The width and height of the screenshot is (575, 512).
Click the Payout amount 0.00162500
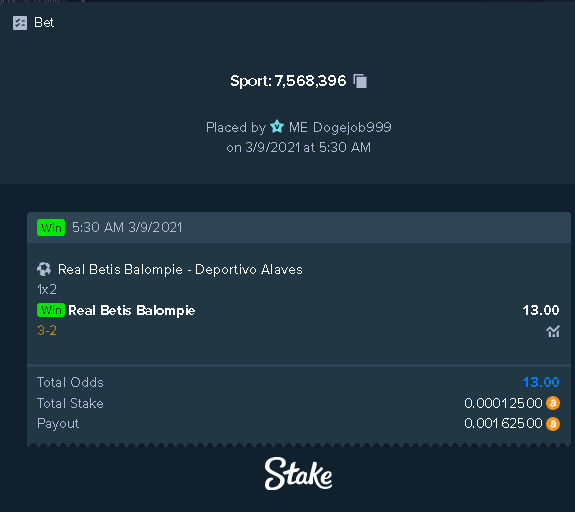pyautogui.click(x=503, y=424)
